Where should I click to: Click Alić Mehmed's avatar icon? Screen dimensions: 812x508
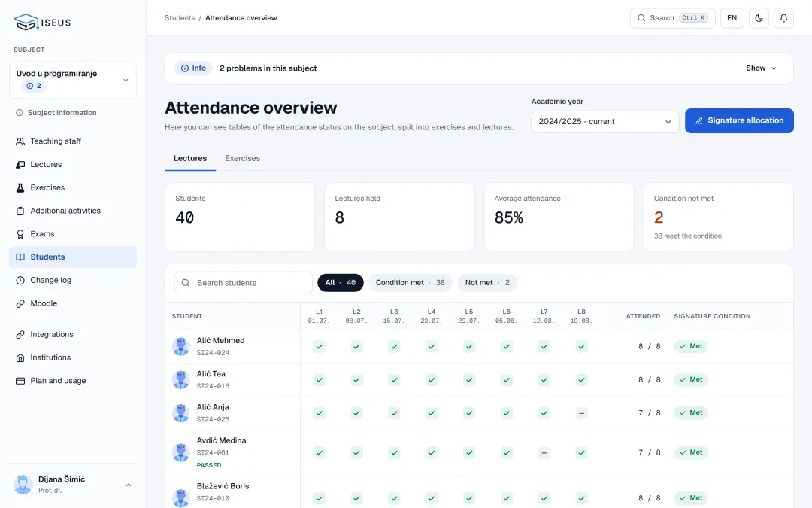[180, 346]
